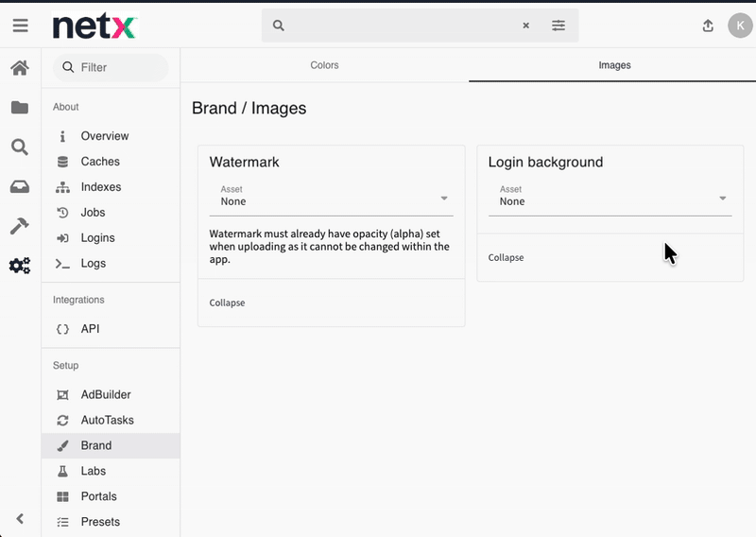756x537 pixels.
Task: Open API integrations page
Action: coord(111,329)
